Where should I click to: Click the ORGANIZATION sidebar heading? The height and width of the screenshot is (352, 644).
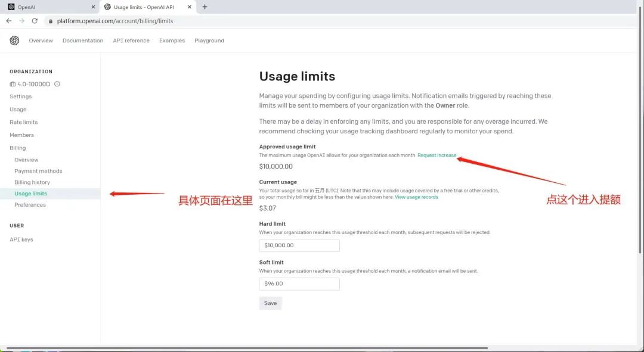[x=31, y=71]
